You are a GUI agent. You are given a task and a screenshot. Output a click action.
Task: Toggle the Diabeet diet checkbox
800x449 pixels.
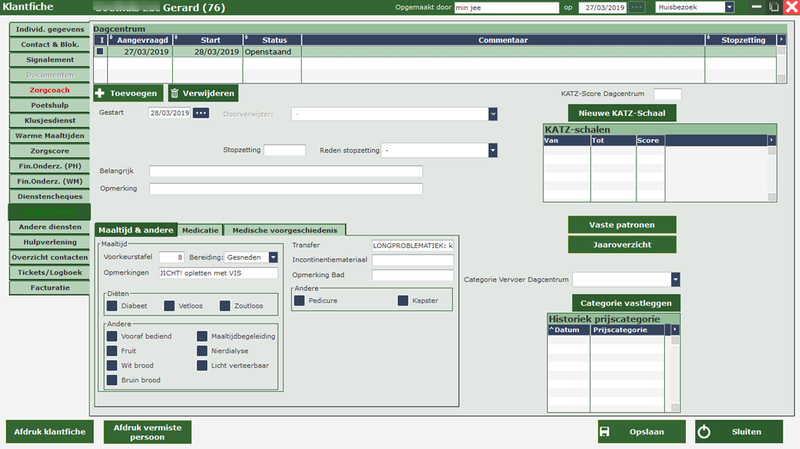coord(113,304)
